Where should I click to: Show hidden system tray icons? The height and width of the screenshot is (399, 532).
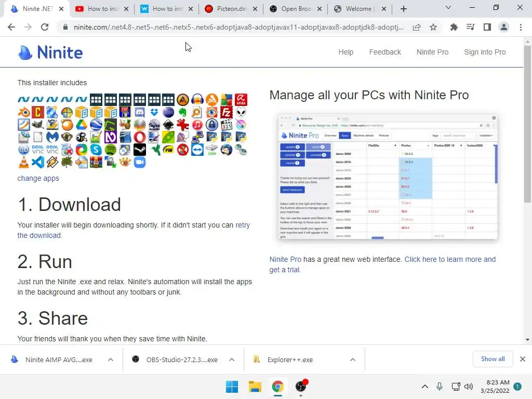coord(425,387)
